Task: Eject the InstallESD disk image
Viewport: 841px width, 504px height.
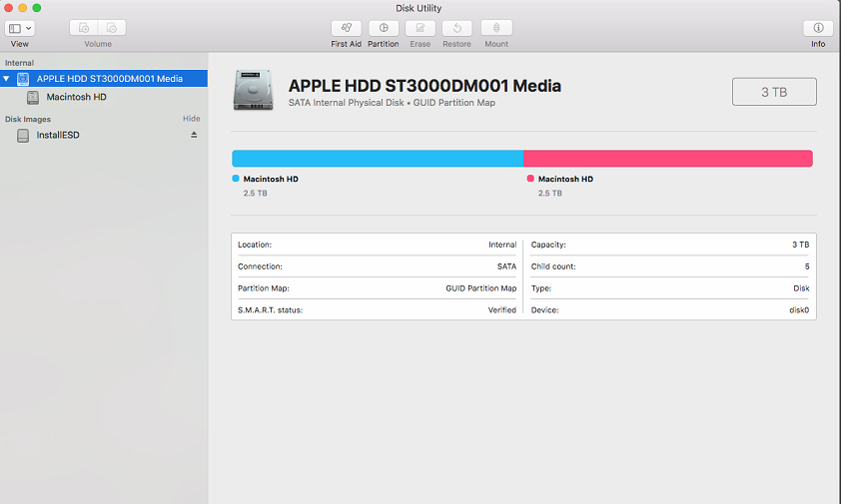Action: [x=194, y=135]
